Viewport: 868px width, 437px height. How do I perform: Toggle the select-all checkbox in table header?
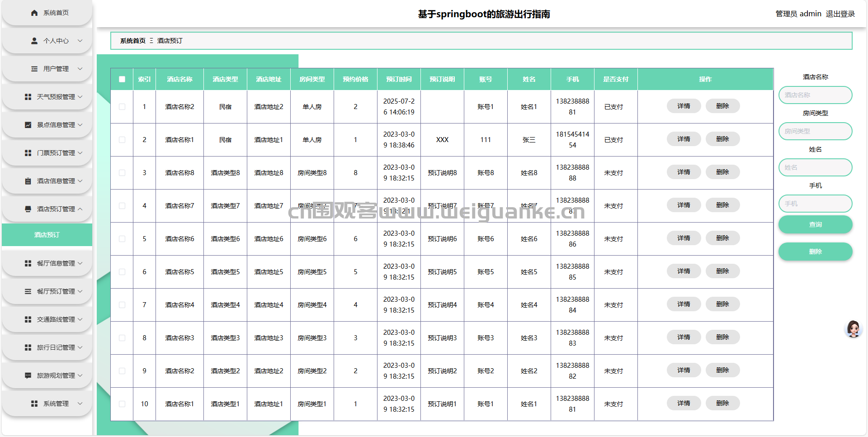click(122, 79)
